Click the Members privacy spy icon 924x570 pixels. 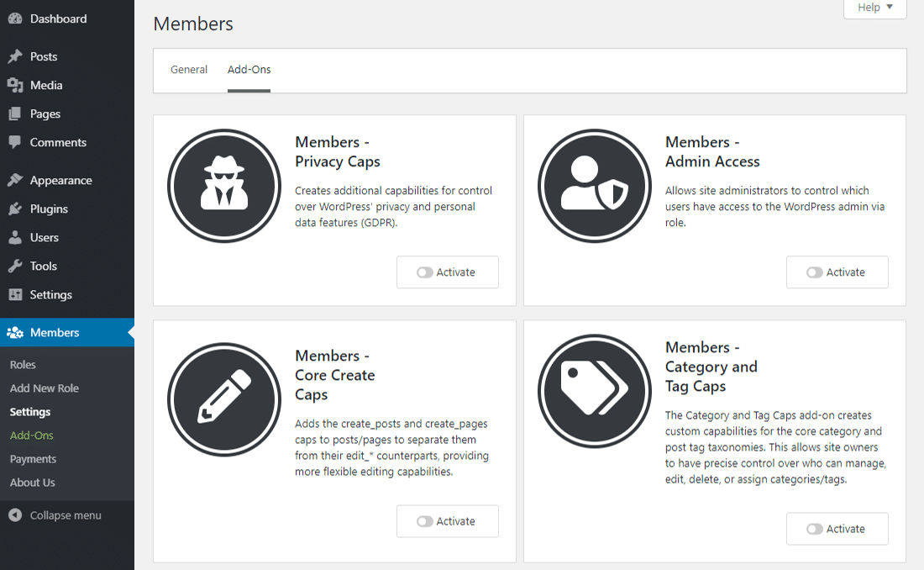(x=224, y=186)
